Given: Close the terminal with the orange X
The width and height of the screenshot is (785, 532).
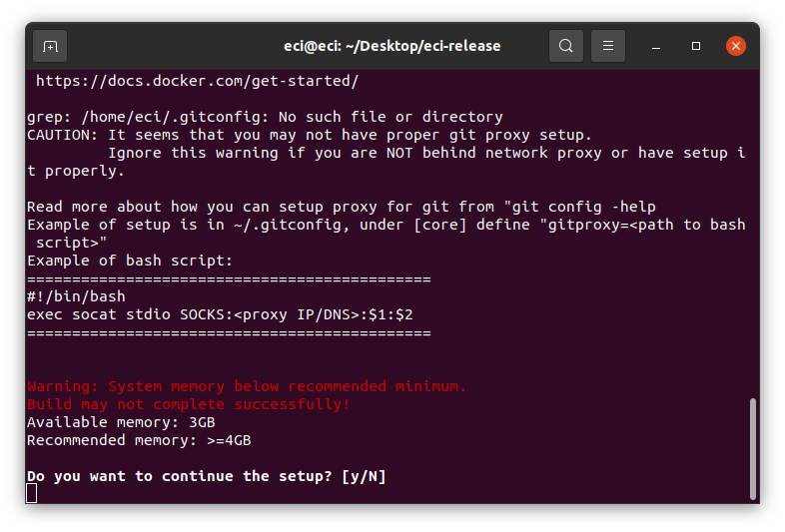Looking at the screenshot, I should coord(735,46).
